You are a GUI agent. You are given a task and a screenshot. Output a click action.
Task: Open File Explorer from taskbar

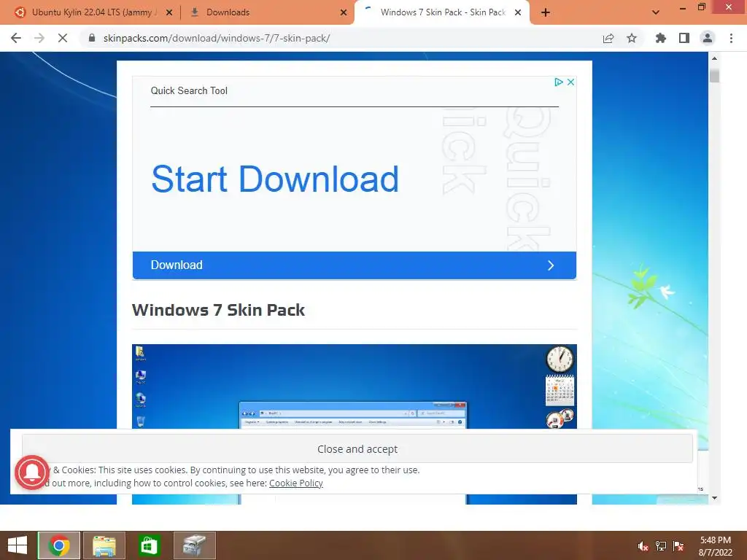coord(104,545)
